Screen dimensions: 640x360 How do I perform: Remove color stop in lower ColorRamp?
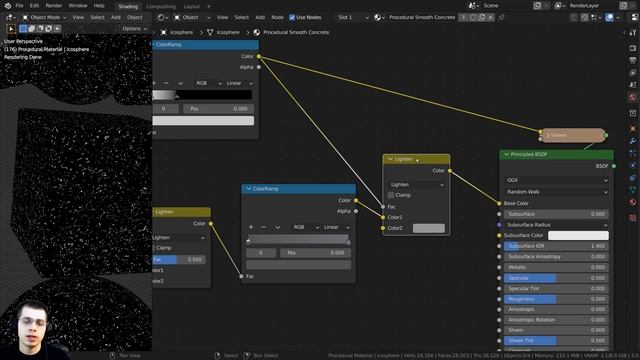tap(264, 227)
